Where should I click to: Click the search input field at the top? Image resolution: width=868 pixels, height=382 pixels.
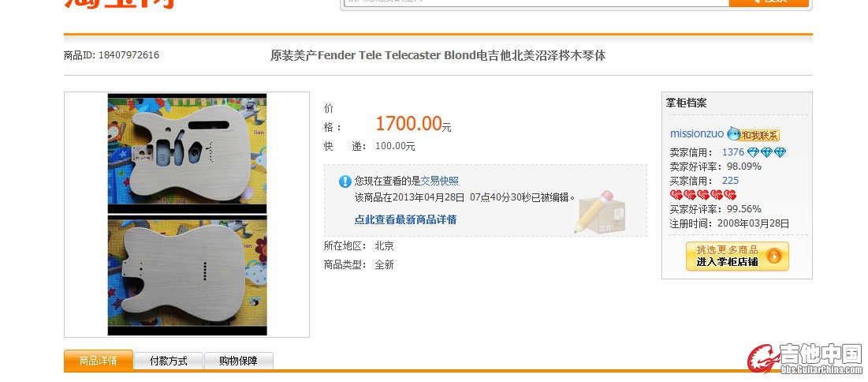pyautogui.click(x=536, y=3)
